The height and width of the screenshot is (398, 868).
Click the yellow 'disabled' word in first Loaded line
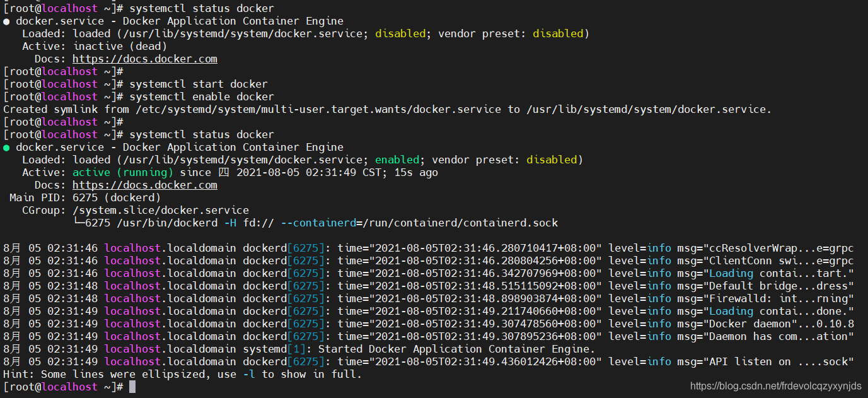[x=400, y=33]
